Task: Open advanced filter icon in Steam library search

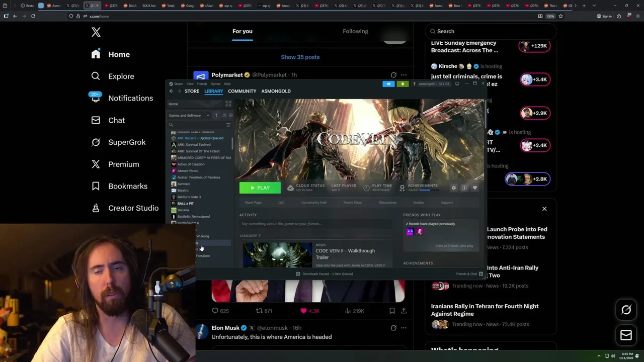Action: (228, 125)
